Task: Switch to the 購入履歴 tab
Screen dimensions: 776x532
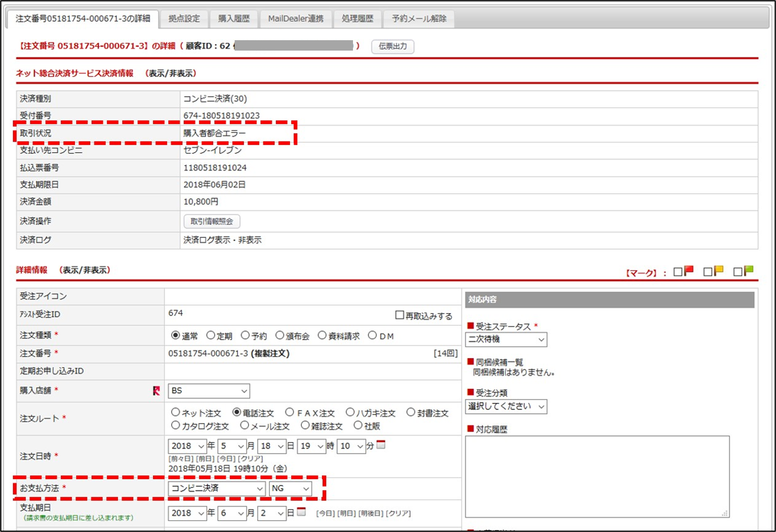Action: [x=234, y=19]
